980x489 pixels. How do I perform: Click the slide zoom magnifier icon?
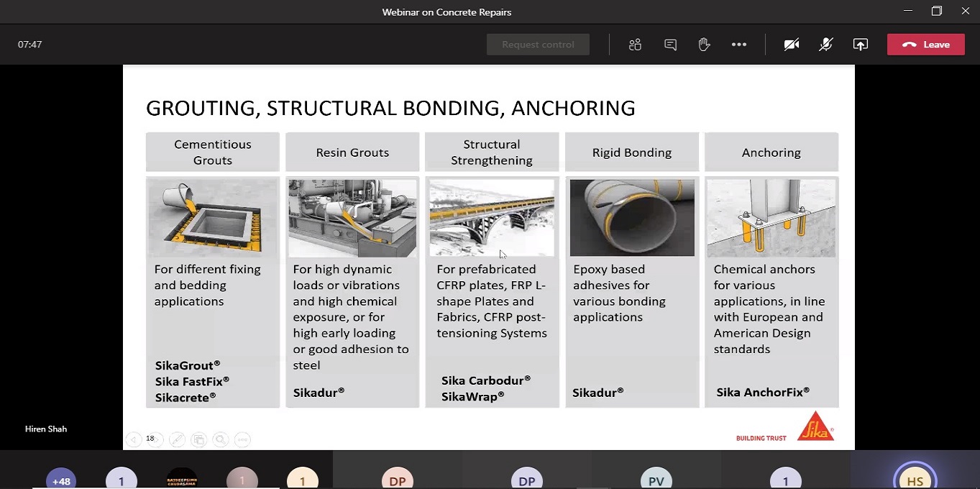pyautogui.click(x=221, y=439)
